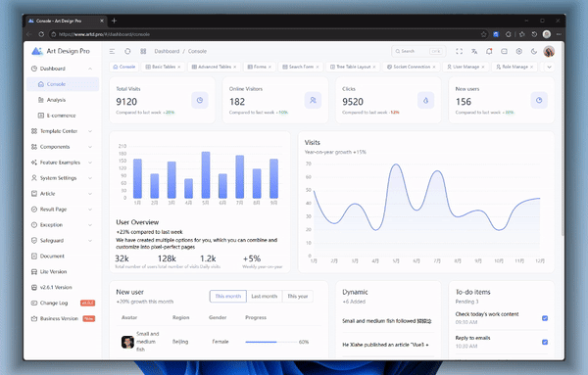588x375 pixels.
Task: Select the 'This year' filter
Action: 298,297
